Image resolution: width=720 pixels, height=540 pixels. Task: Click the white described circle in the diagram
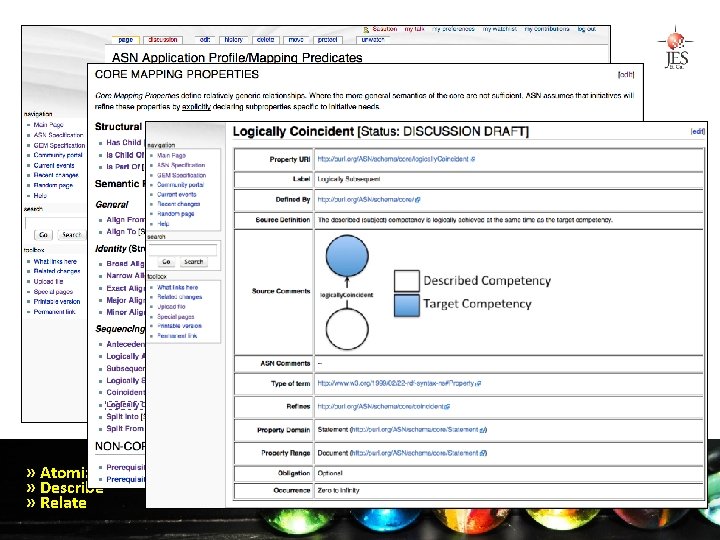[347, 329]
